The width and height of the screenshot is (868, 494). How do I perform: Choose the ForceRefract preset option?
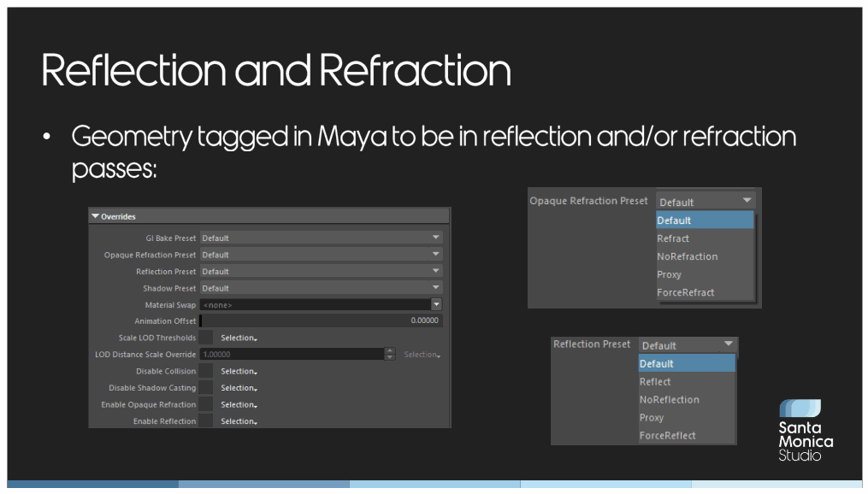(x=705, y=292)
